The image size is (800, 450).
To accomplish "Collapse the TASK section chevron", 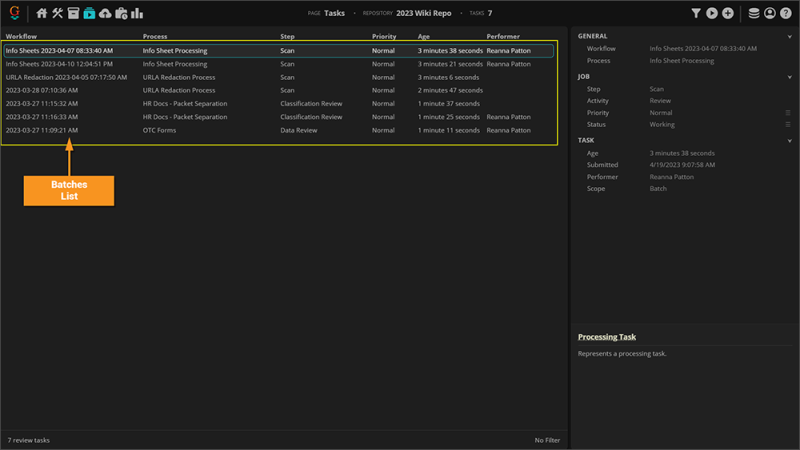I will pyautogui.click(x=790, y=141).
